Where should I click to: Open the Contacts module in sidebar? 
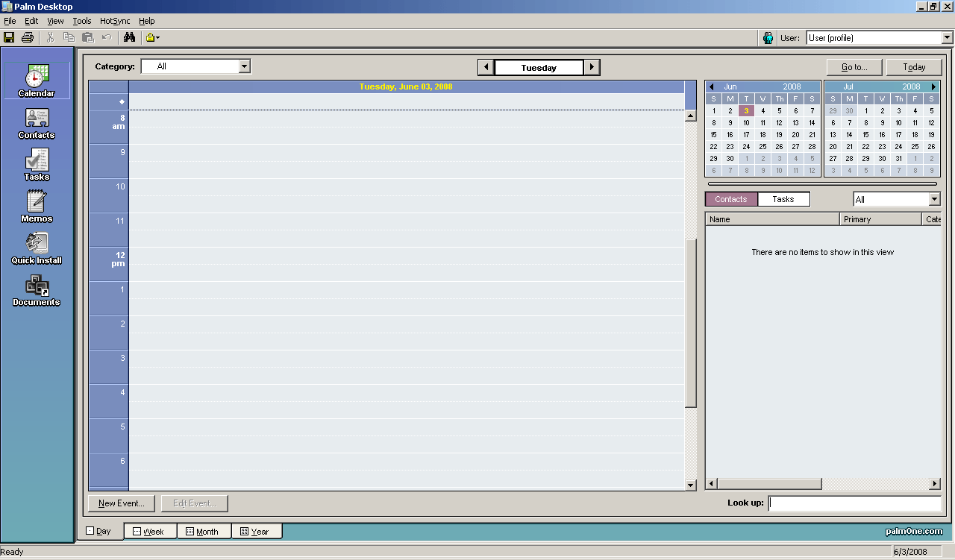click(x=37, y=123)
